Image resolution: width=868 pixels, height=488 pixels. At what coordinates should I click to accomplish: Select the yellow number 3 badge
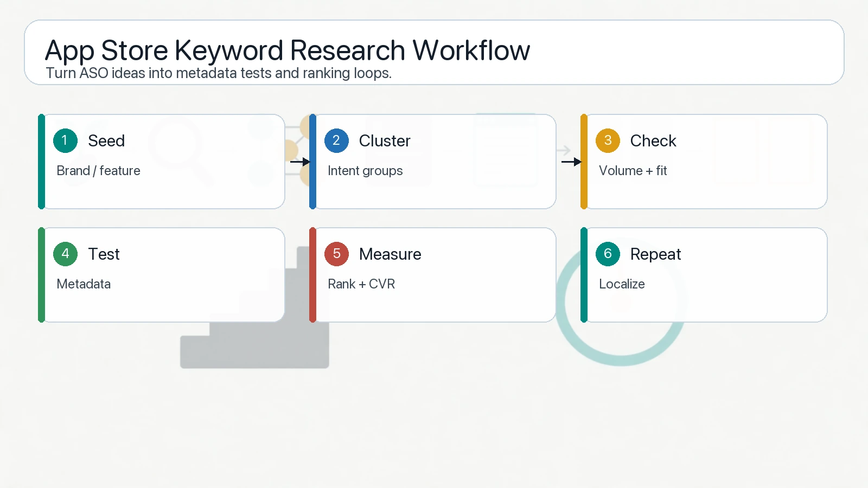pos(608,140)
